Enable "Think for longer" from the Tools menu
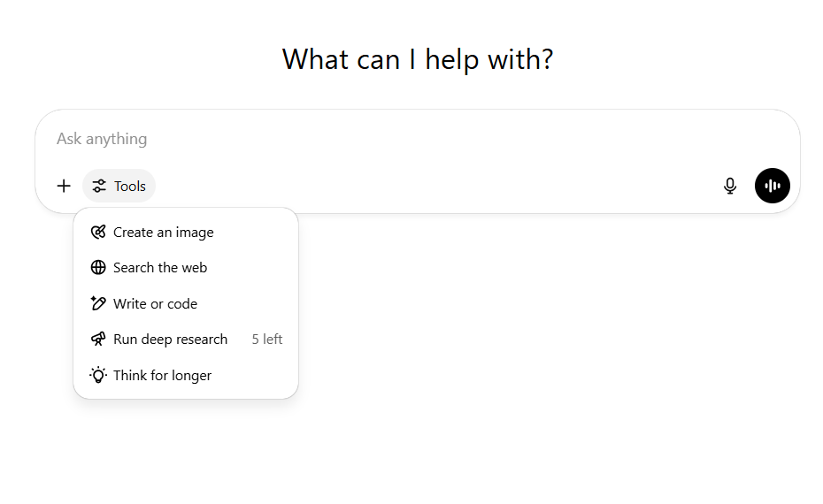823x504 pixels. (163, 376)
